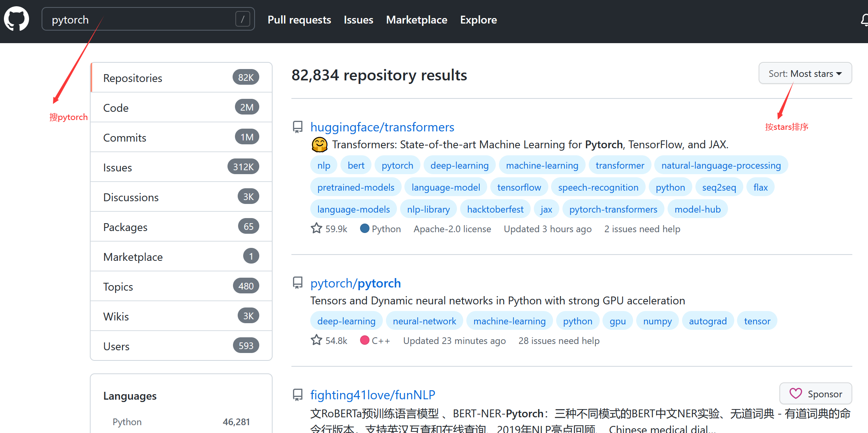Click the model-hub topic tag

[697, 209]
